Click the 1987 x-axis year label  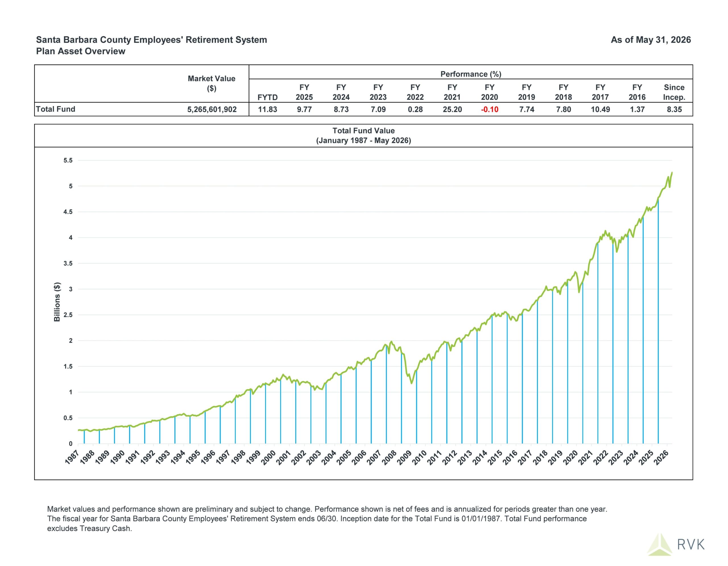72,457
